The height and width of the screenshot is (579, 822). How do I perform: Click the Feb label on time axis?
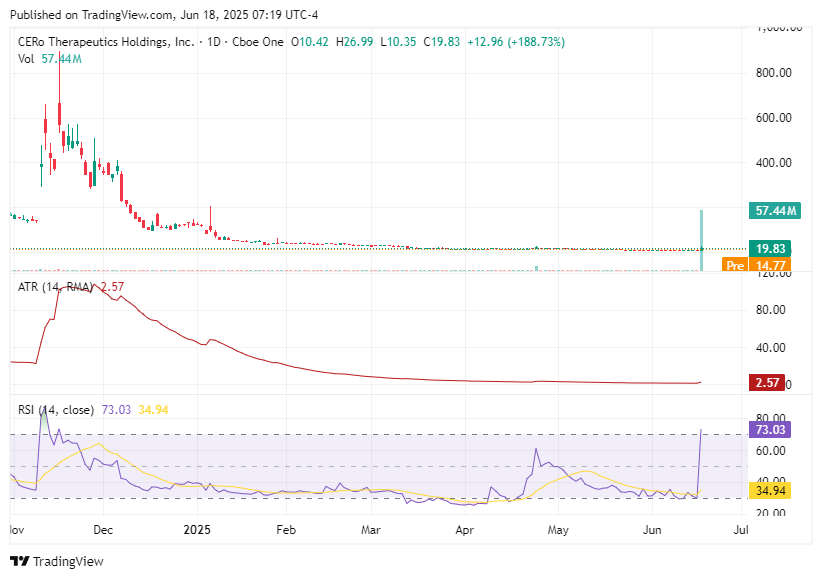286,530
